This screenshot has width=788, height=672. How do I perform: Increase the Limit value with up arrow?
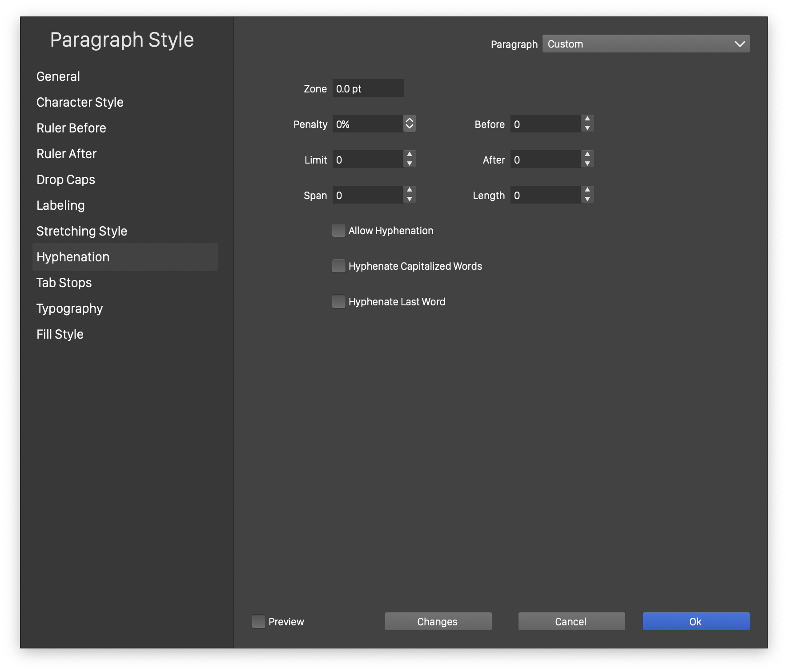click(409, 154)
